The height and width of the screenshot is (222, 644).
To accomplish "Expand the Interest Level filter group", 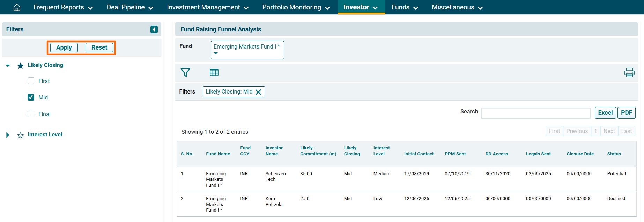I will coord(8,135).
